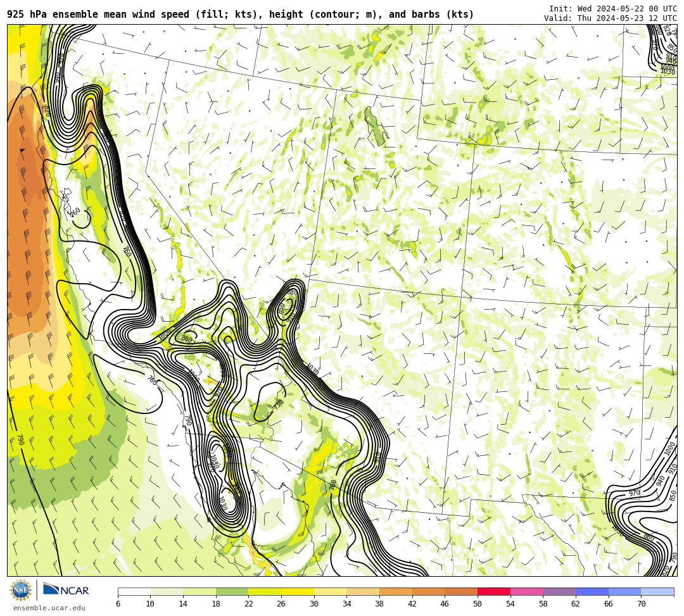Click the colorbar tick label '14'
The width and height of the screenshot is (684, 616).
click(183, 604)
